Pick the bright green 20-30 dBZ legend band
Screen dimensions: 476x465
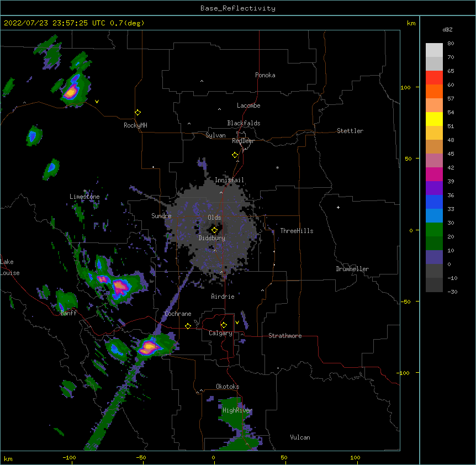tap(434, 230)
